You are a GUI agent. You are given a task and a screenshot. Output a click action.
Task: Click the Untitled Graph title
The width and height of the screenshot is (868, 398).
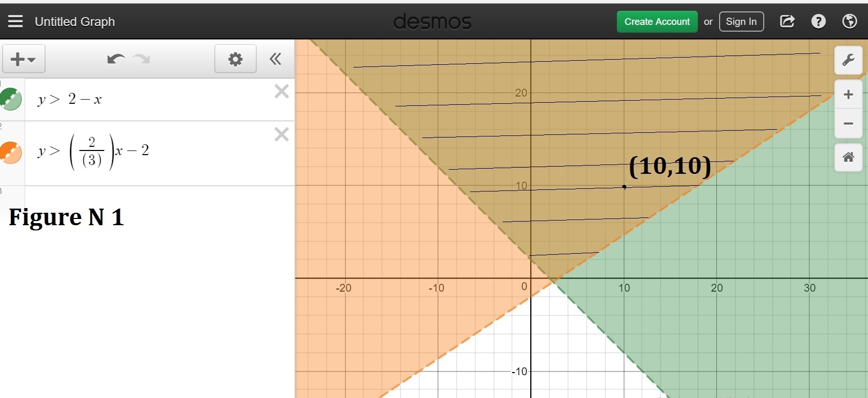[x=75, y=22]
